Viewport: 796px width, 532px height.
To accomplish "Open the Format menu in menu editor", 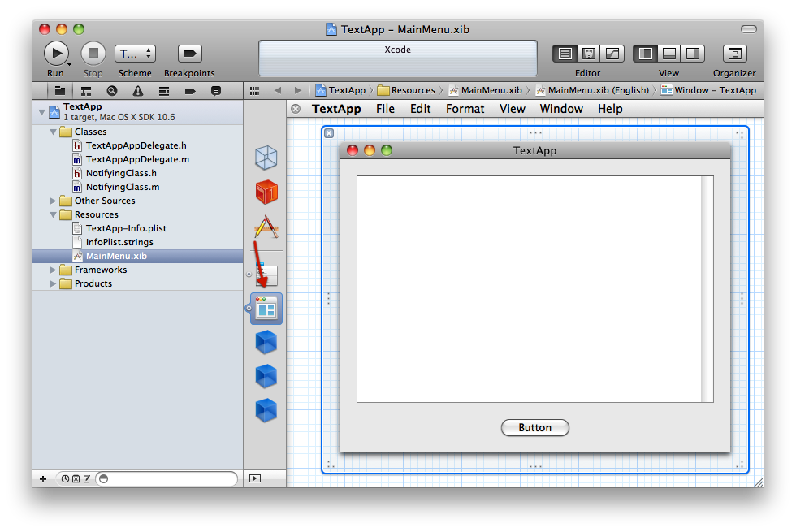I will tap(465, 109).
